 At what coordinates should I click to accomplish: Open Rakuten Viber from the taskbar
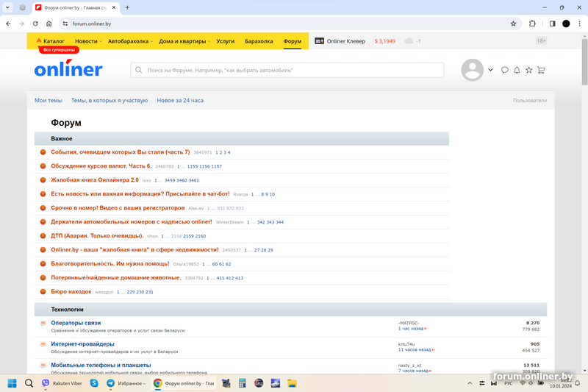coord(61,383)
